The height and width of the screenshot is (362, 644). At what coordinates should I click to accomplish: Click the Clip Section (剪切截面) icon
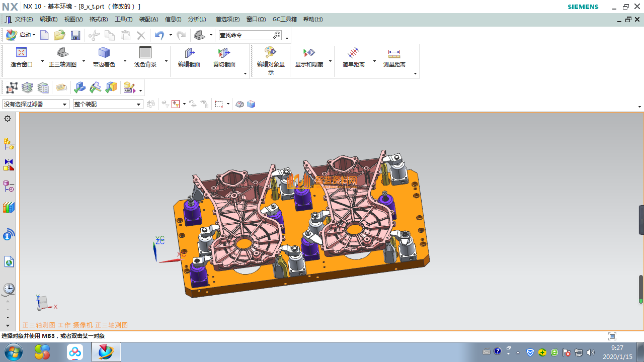tap(224, 53)
